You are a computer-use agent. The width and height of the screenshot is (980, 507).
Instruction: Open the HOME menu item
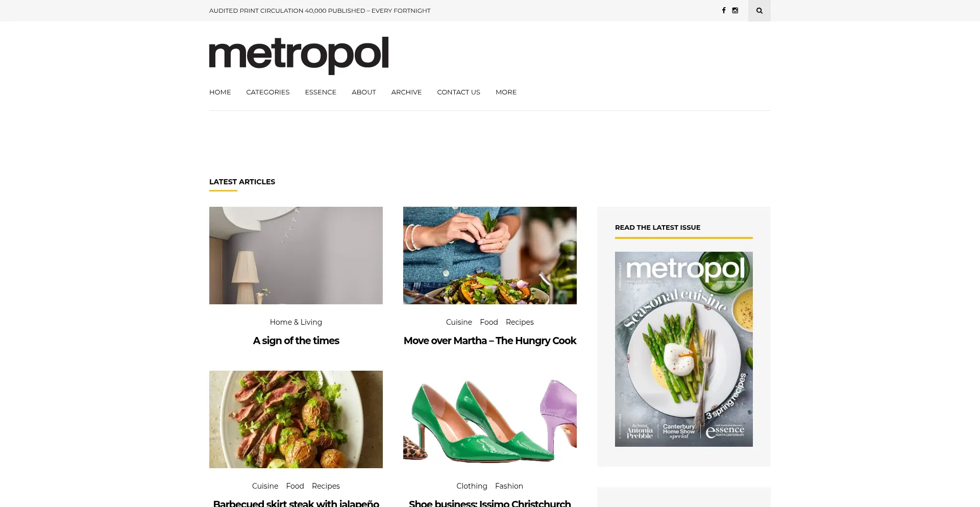(x=220, y=92)
